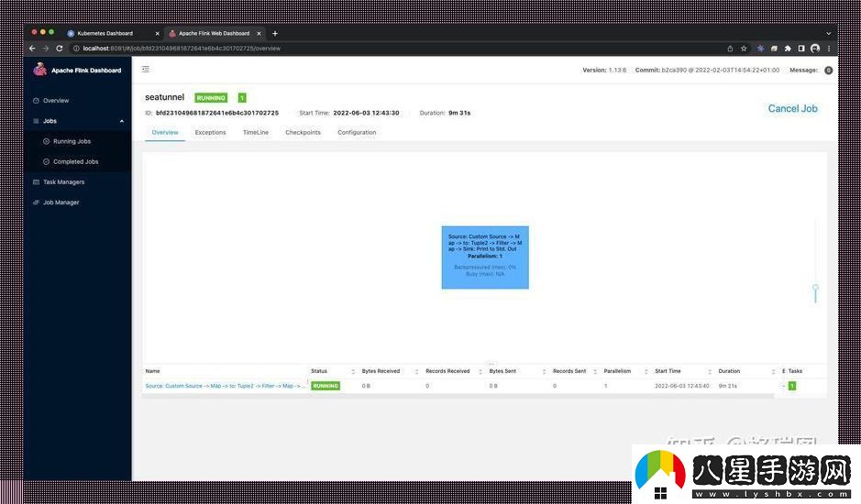Click the green task count 1 beside RUNNING
Screen dimensions: 861x504
(x=241, y=98)
